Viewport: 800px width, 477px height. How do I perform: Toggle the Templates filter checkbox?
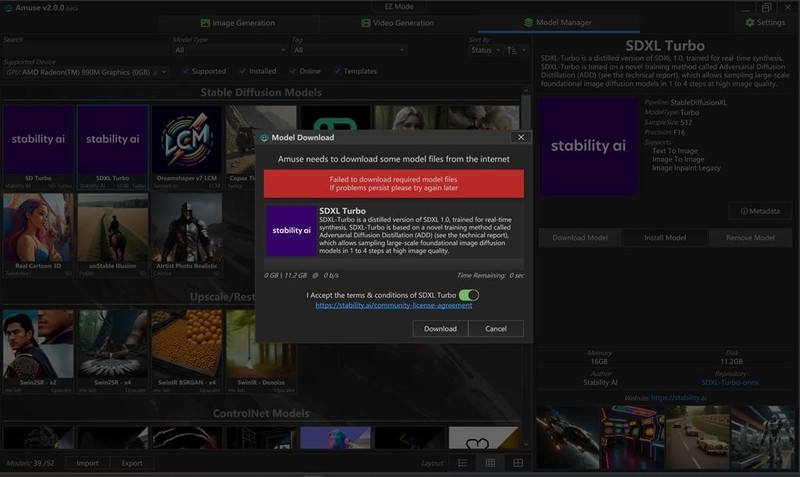pos(337,72)
